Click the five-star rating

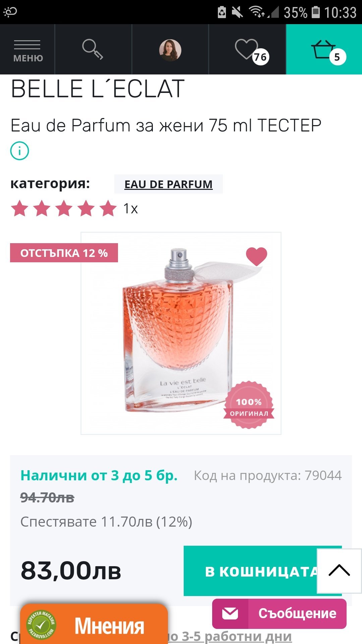pos(64,208)
